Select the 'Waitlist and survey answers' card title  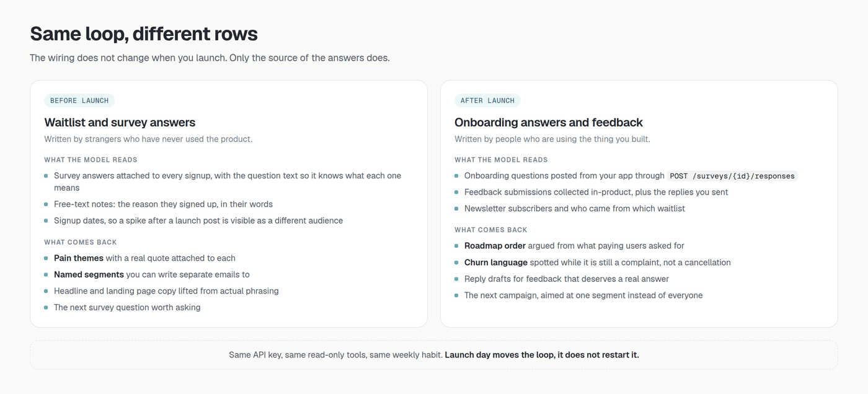coord(120,123)
